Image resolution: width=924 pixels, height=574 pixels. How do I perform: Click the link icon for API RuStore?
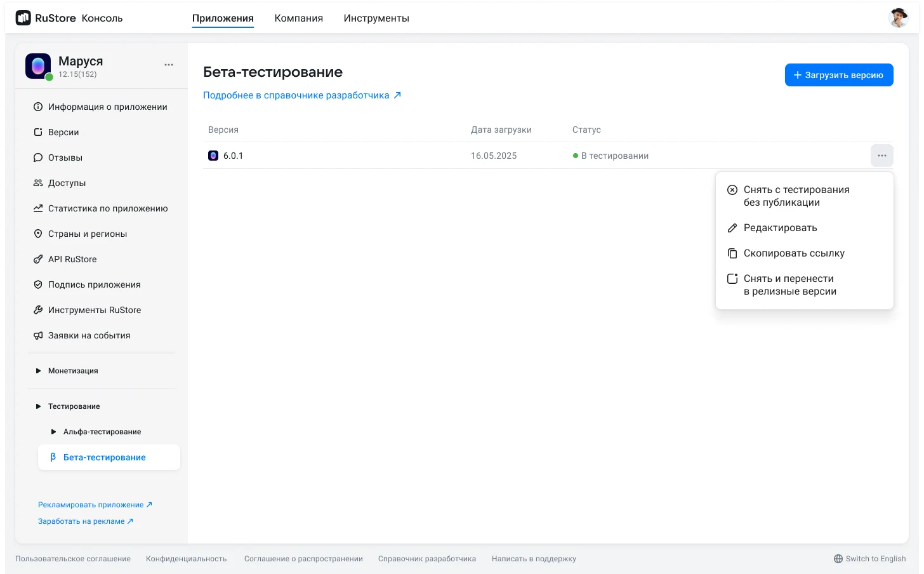(x=38, y=259)
